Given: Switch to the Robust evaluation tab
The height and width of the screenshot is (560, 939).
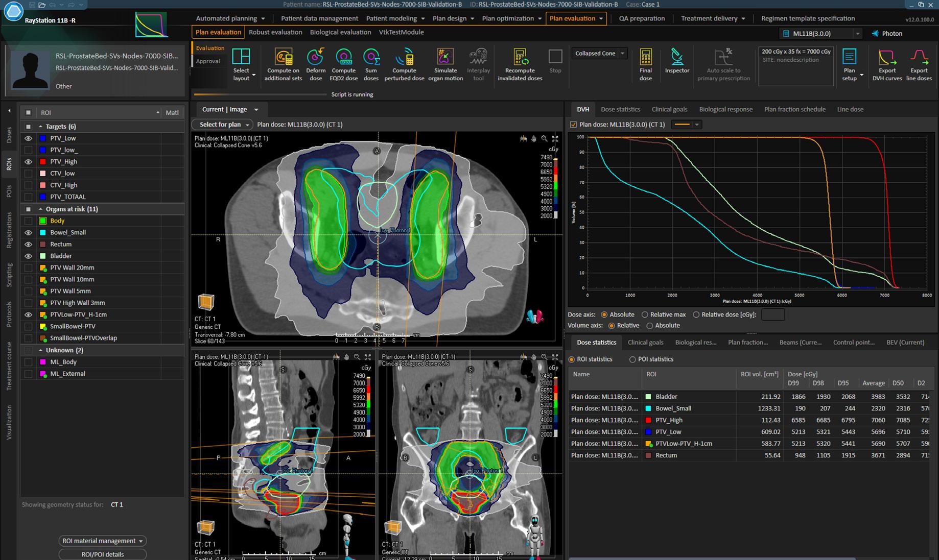Looking at the screenshot, I should pyautogui.click(x=275, y=32).
